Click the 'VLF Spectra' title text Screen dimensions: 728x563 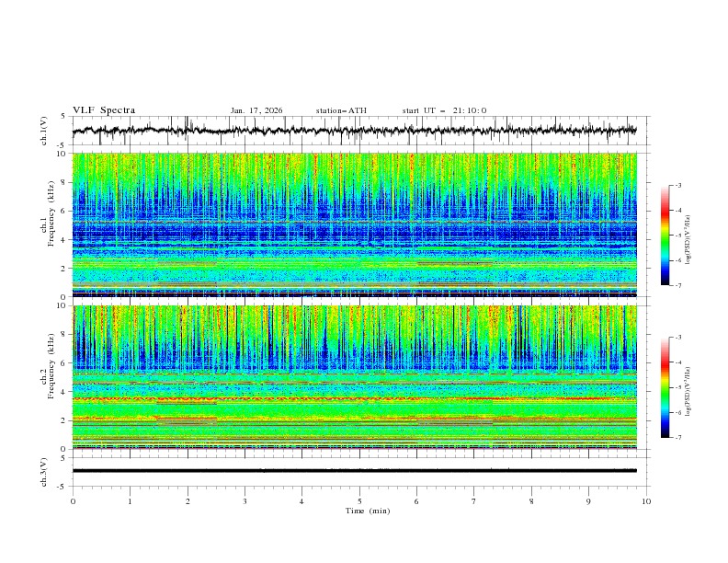point(104,110)
